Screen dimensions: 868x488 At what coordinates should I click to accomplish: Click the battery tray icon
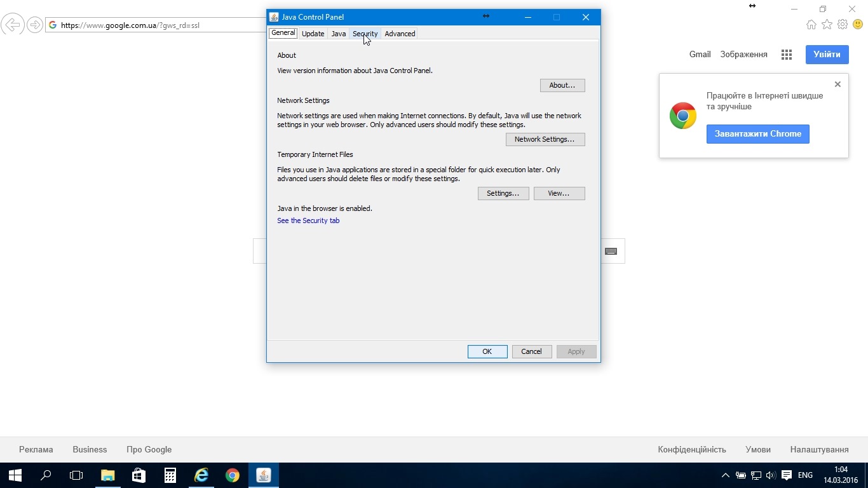coord(741,475)
